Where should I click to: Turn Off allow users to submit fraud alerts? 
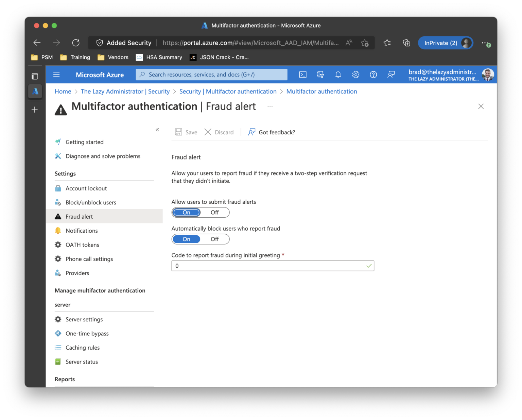pos(215,212)
